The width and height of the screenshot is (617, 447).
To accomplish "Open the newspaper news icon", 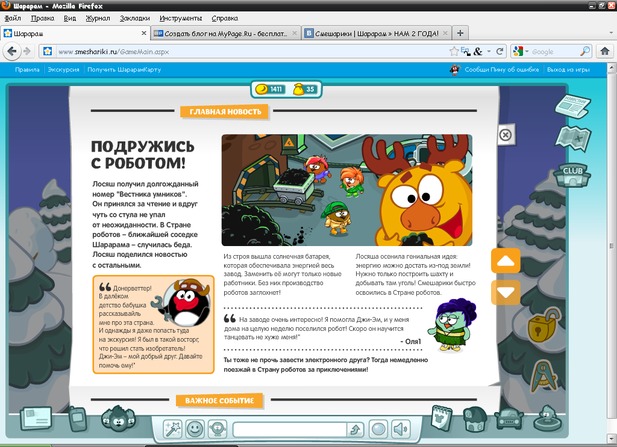I will (573, 105).
